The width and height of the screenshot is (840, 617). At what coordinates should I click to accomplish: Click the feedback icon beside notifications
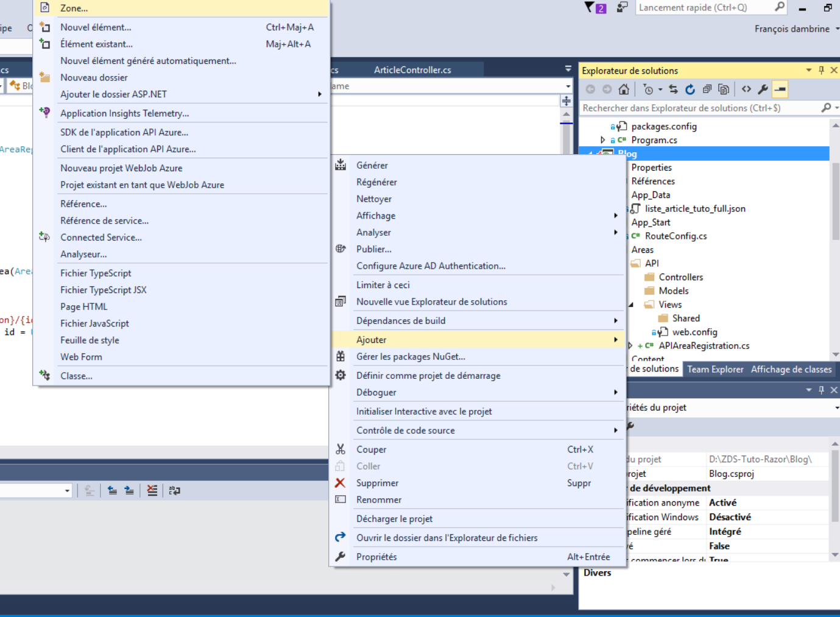[x=622, y=7]
